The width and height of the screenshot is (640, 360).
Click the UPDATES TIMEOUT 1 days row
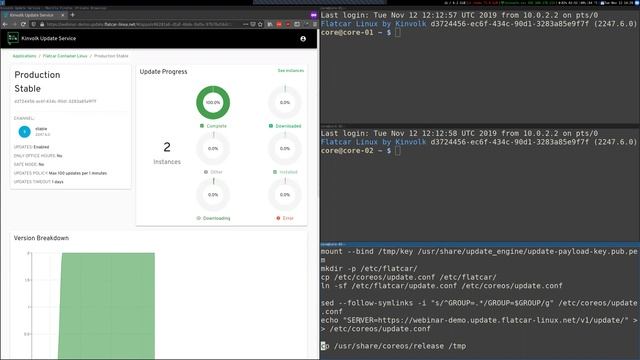[x=38, y=182]
